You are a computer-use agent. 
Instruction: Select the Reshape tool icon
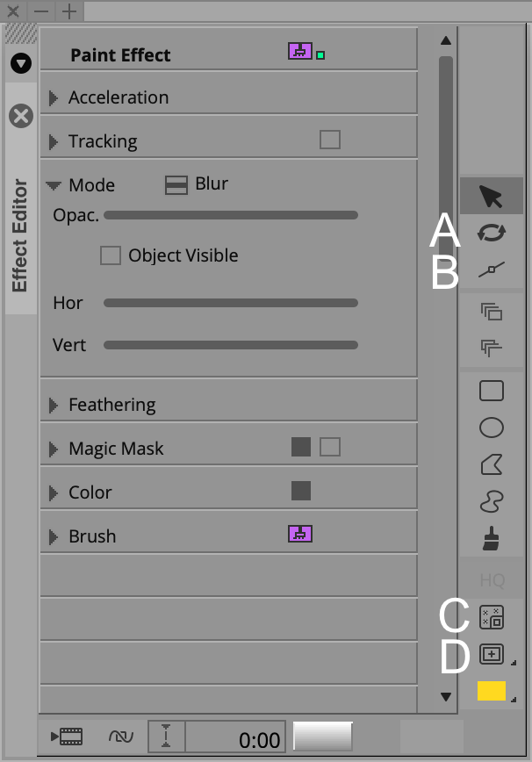(492, 270)
